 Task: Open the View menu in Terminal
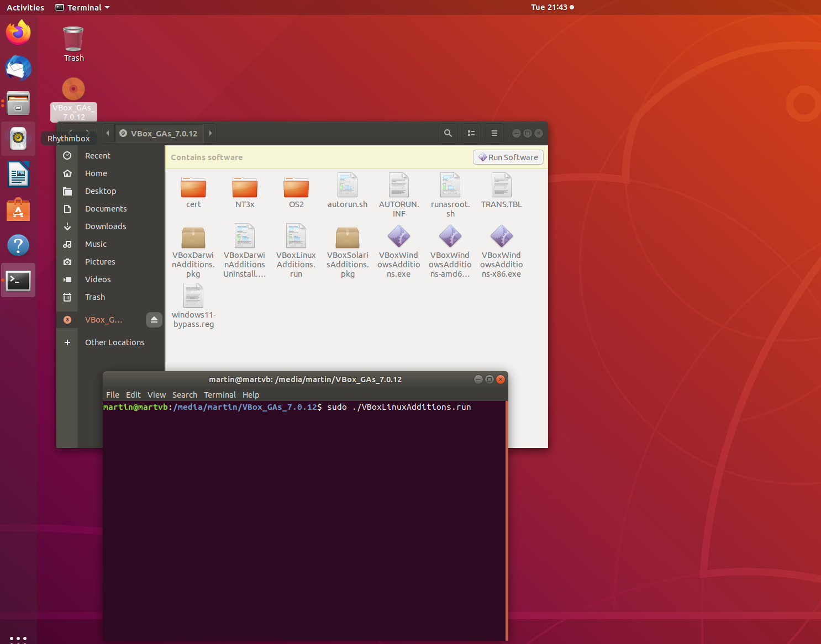(156, 395)
